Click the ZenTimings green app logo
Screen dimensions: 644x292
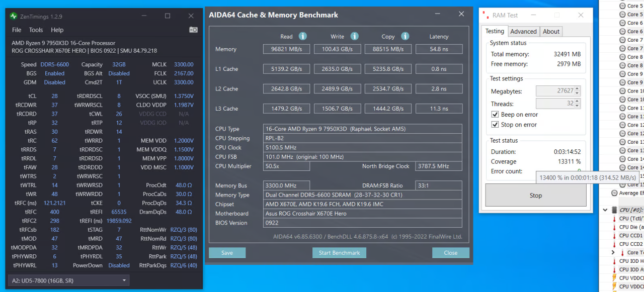point(14,16)
